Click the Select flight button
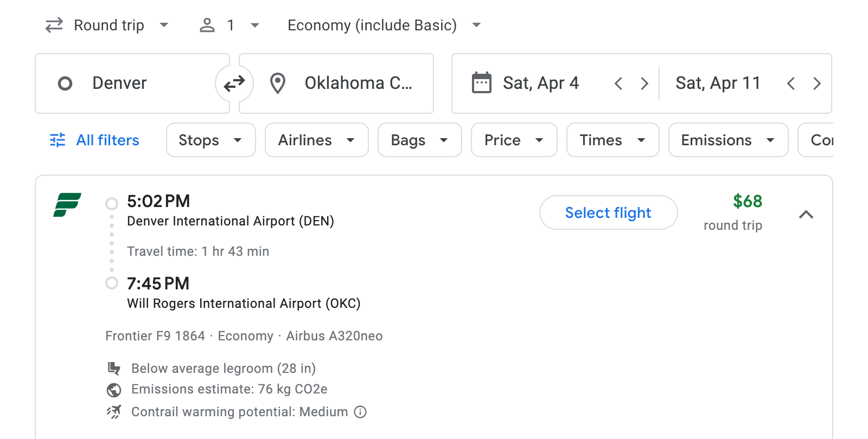This screenshot has height=439, width=868. click(x=608, y=212)
